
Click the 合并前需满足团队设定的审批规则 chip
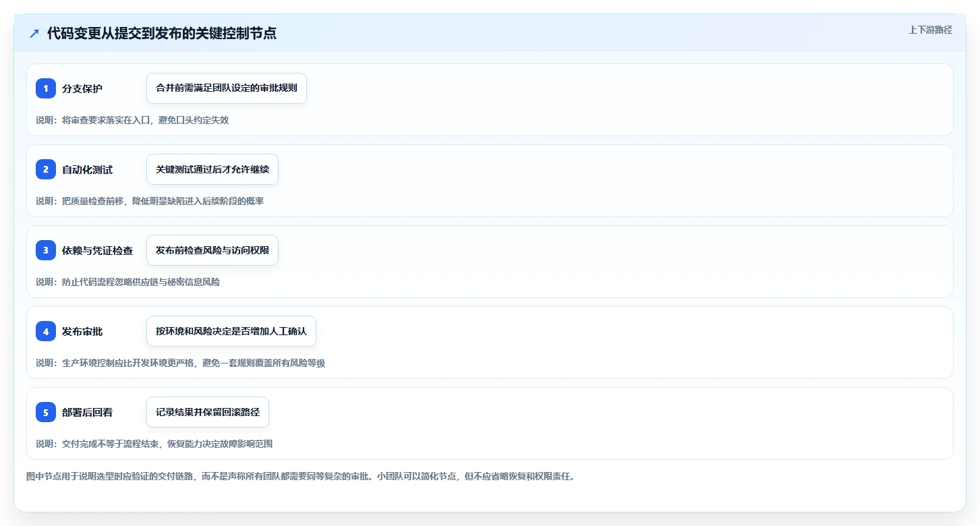[227, 88]
